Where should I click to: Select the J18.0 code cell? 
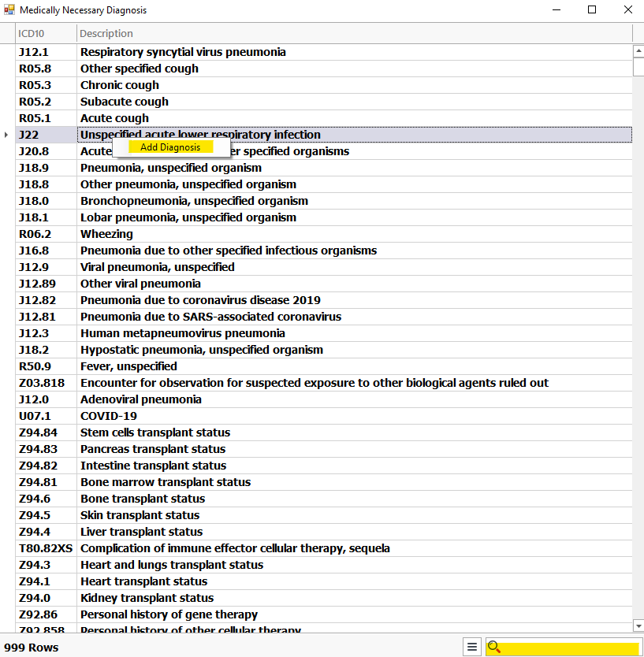coord(47,201)
